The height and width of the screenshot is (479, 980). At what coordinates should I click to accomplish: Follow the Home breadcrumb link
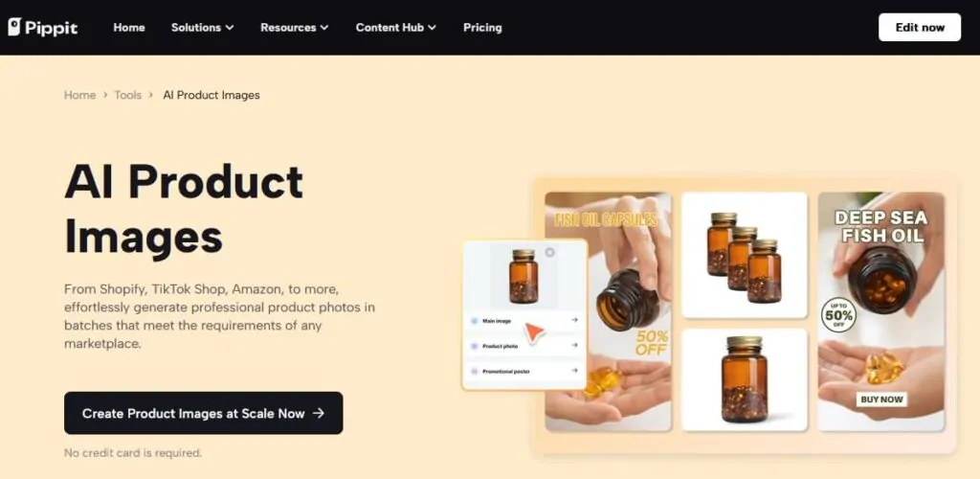[x=80, y=95]
